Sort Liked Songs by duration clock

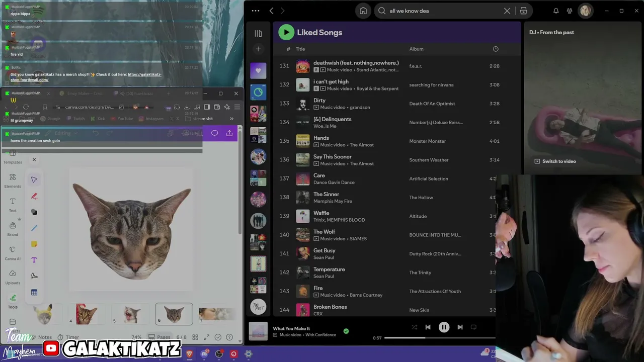click(496, 49)
